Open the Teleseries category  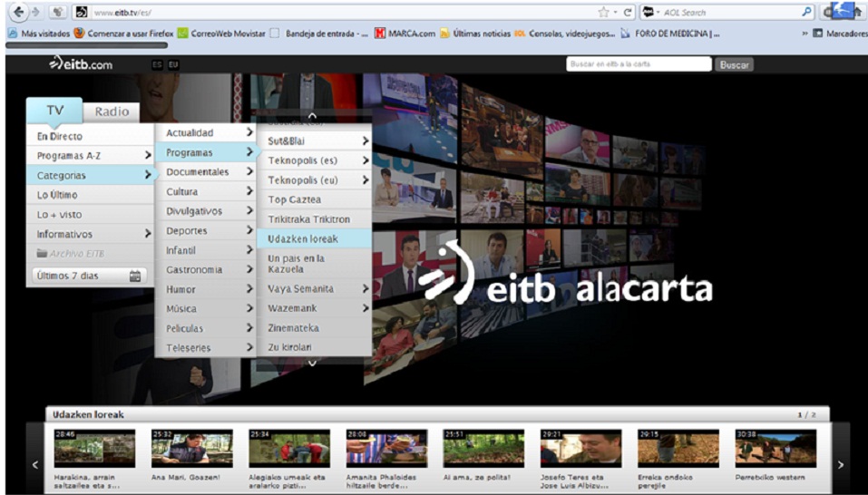click(x=205, y=348)
